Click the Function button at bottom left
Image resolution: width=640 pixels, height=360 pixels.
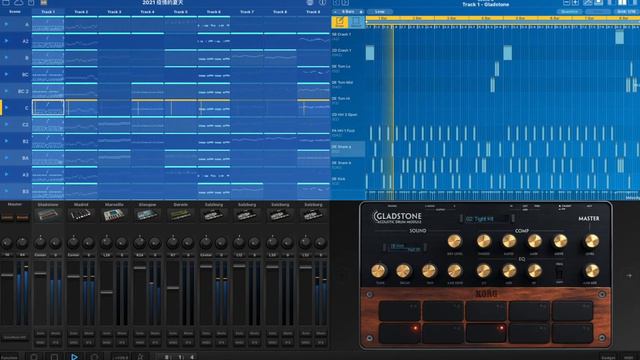pyautogui.click(x=10, y=357)
